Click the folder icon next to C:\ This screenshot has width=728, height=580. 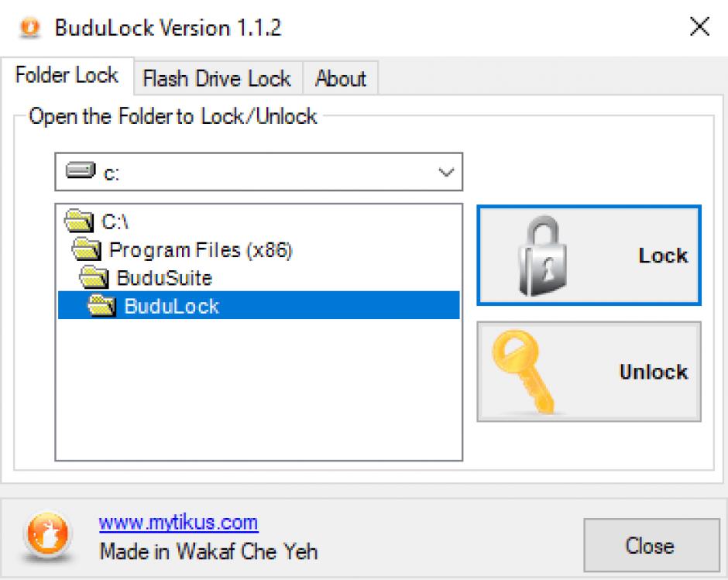pyautogui.click(x=79, y=221)
